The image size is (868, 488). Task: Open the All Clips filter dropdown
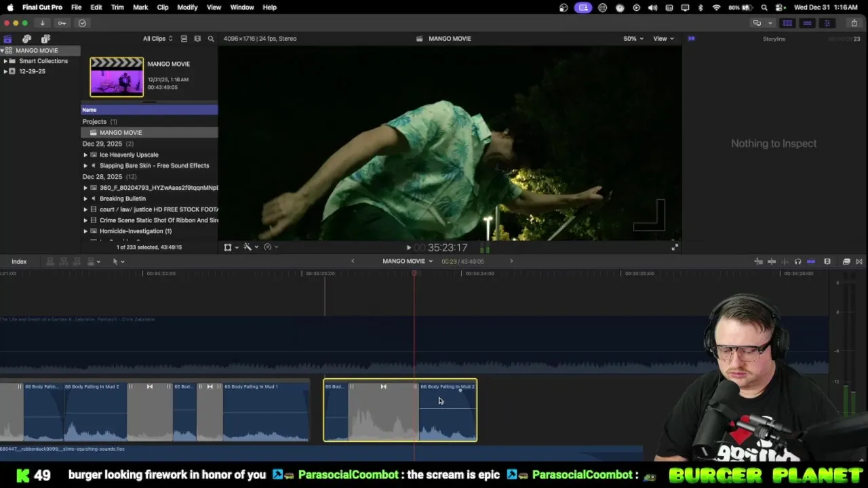coord(157,39)
